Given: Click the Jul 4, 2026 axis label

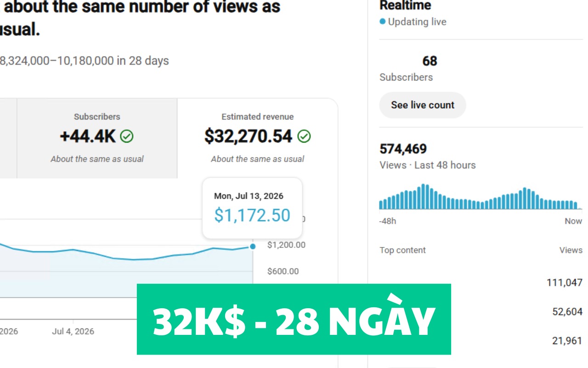Looking at the screenshot, I should pyautogui.click(x=73, y=331).
